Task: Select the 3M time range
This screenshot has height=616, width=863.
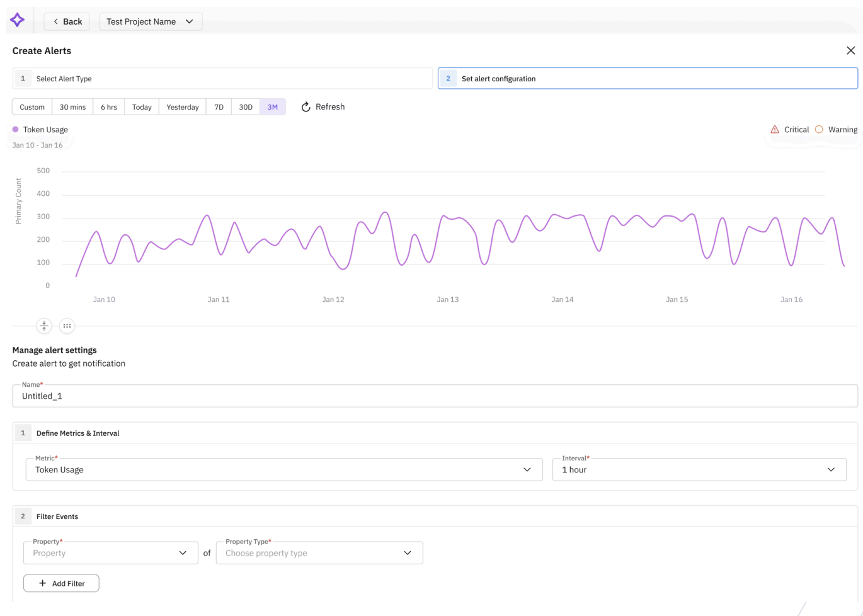Action: click(x=273, y=107)
